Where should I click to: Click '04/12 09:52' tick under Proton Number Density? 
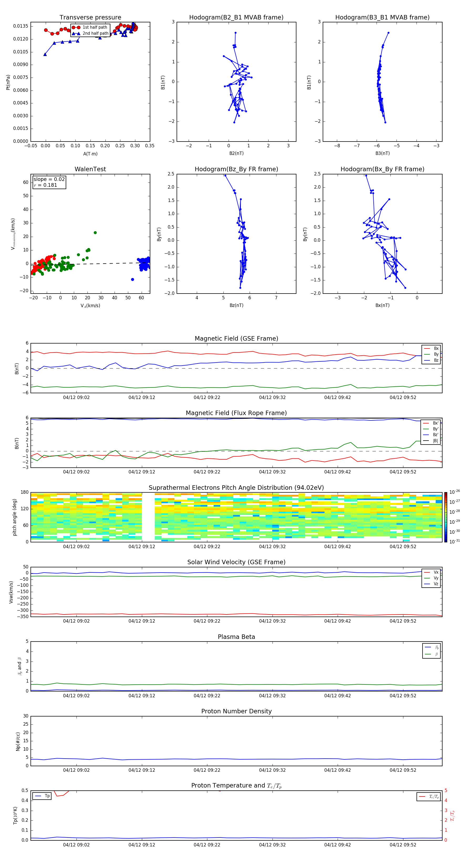(x=403, y=770)
